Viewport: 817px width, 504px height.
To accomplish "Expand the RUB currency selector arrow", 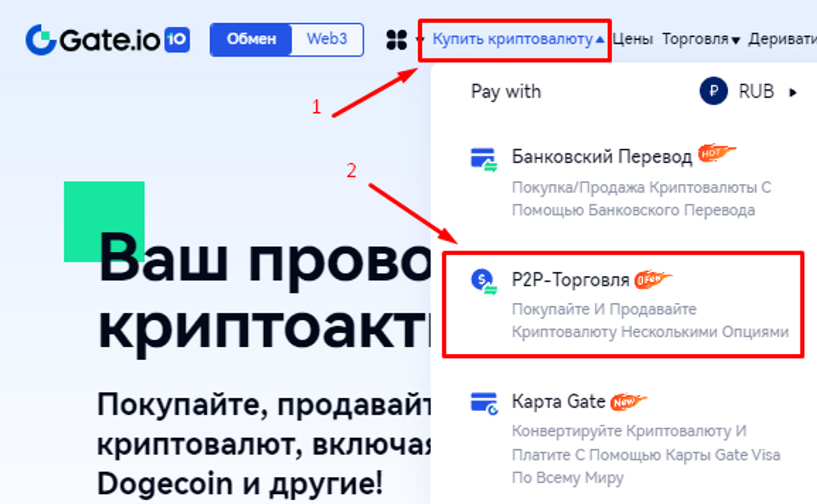I will tap(793, 92).
